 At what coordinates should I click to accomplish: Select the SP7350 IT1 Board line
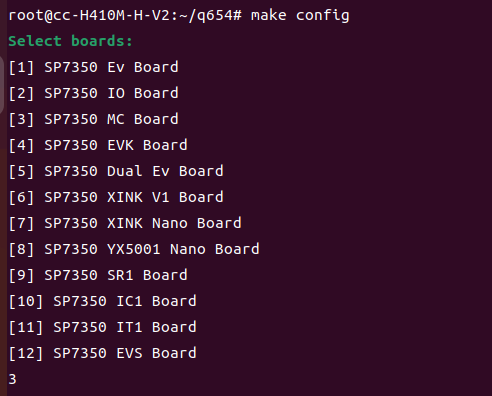(x=103, y=327)
